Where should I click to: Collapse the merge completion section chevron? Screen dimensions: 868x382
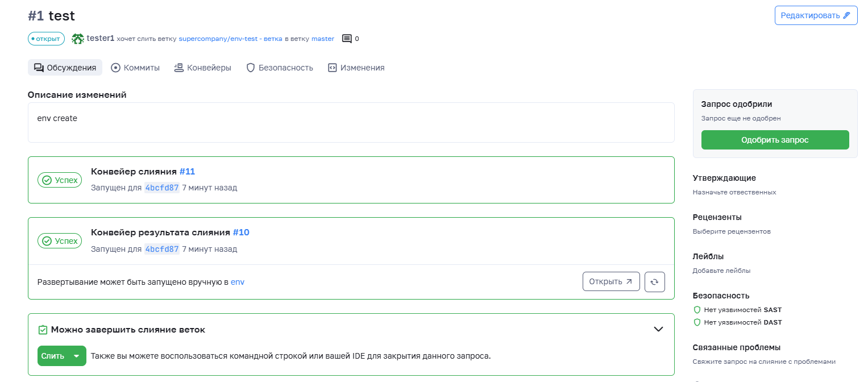click(x=658, y=329)
